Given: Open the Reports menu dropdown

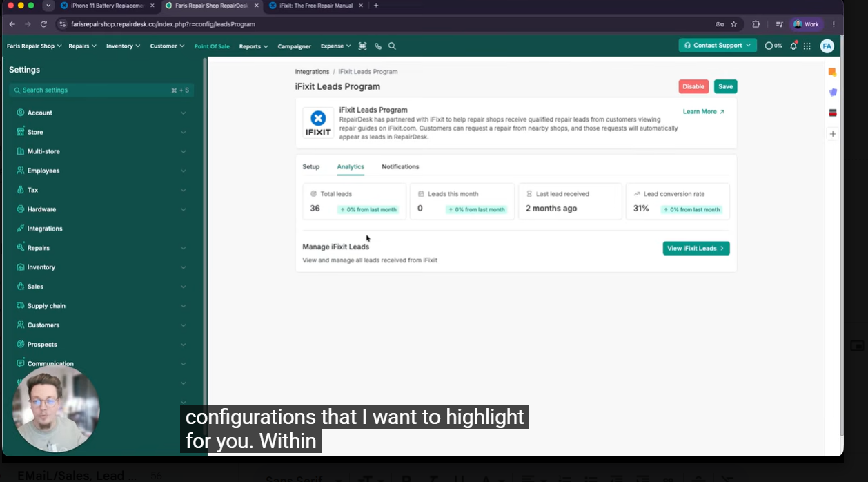Looking at the screenshot, I should [253, 46].
